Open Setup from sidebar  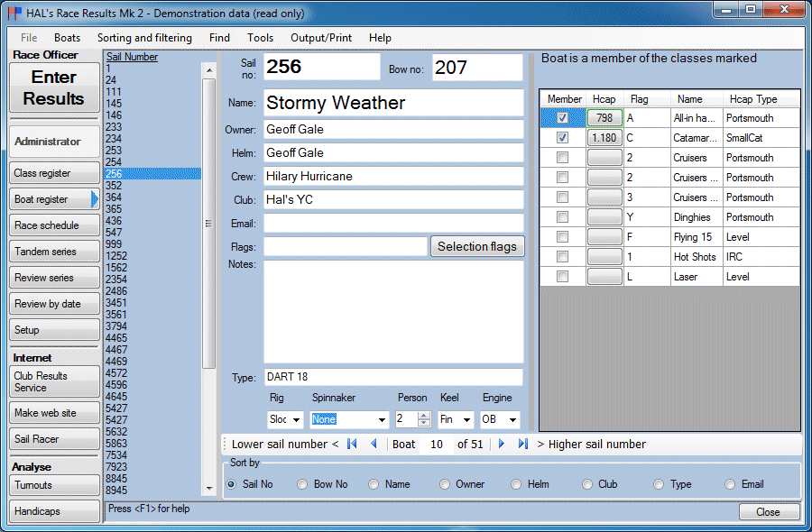(x=54, y=330)
